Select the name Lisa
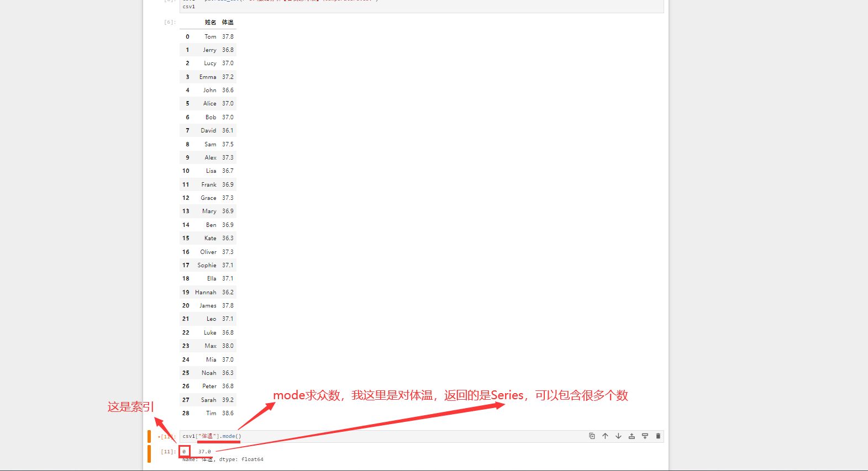The height and width of the screenshot is (471, 868). pos(211,171)
